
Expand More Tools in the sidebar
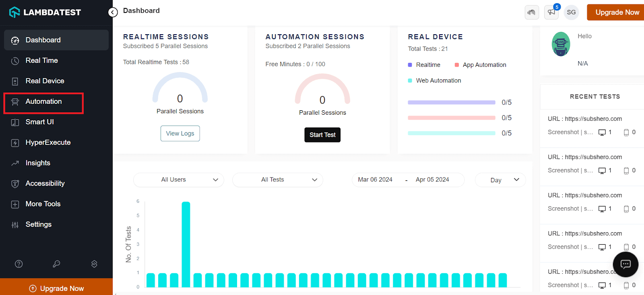coord(56,204)
